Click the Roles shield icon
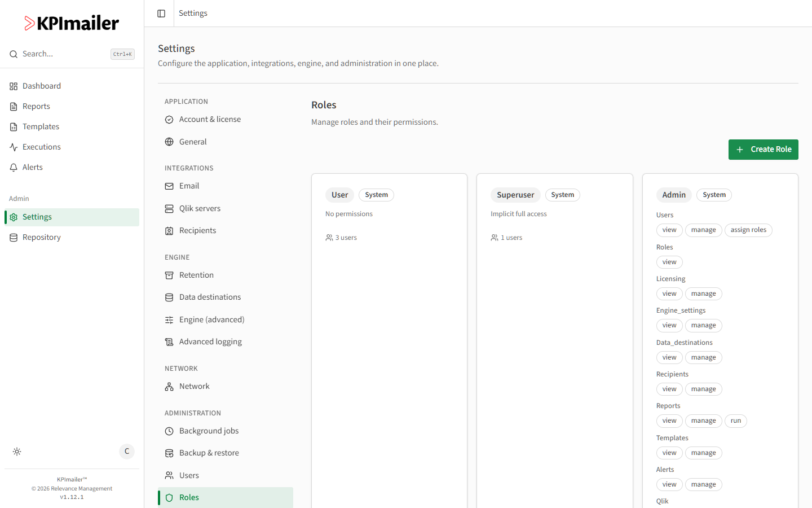The height and width of the screenshot is (508, 812). coord(169,498)
